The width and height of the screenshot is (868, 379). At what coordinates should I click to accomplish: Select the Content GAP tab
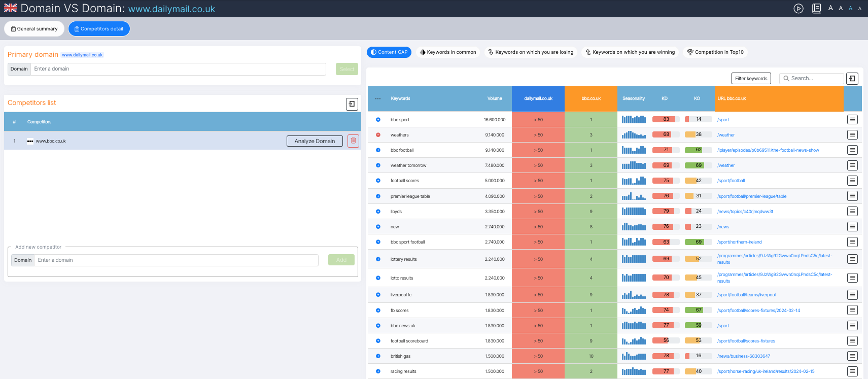coord(389,52)
